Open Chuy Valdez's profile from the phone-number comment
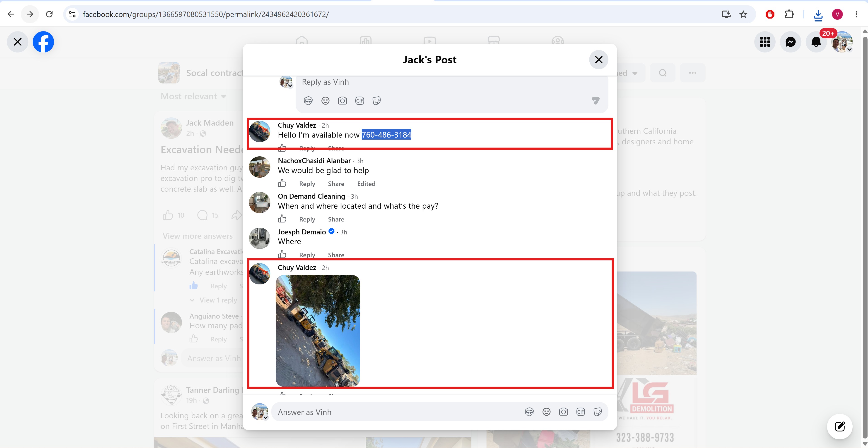Screen dimensions: 868x448 pos(297,125)
